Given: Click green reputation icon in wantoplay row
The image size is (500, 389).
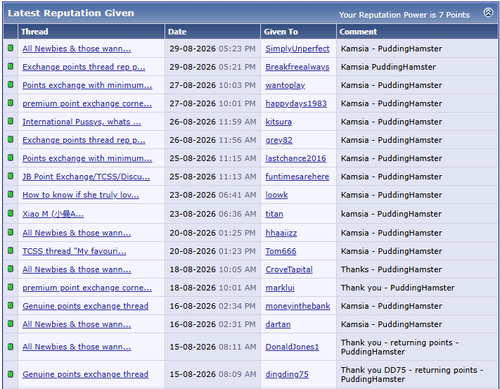Looking at the screenshot, I should 11,85.
